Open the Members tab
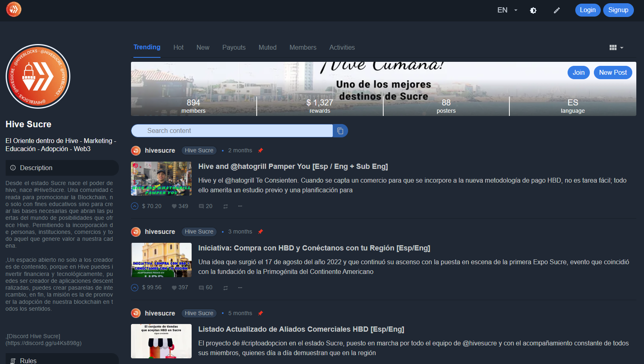644x364 pixels. [303, 48]
